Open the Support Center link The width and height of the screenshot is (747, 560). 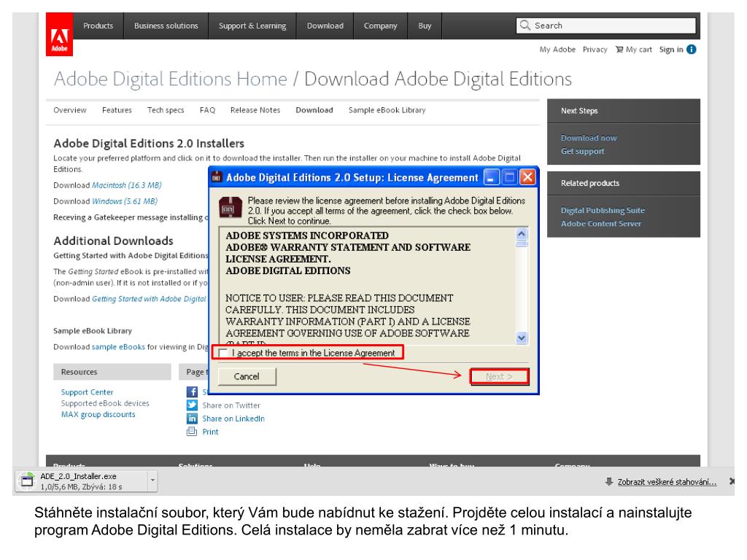(x=88, y=392)
